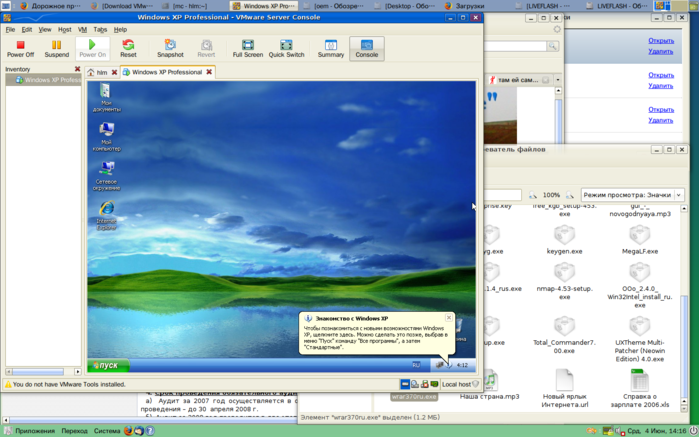Close the hlm tab

pos(114,72)
